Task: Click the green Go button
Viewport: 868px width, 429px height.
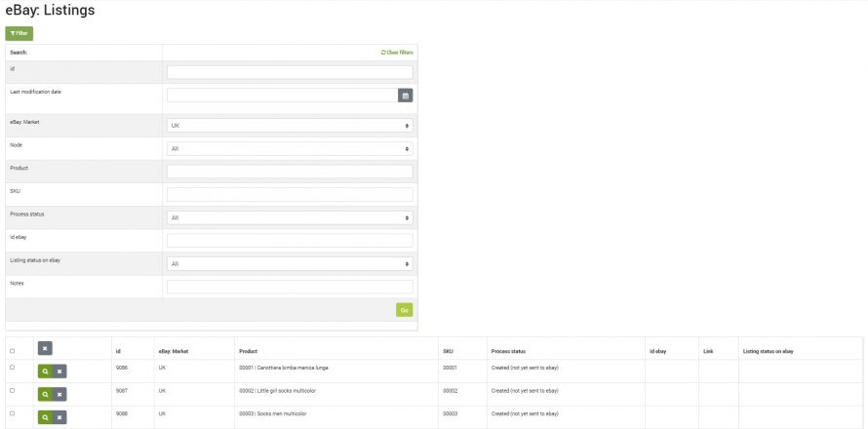Action: tap(404, 310)
